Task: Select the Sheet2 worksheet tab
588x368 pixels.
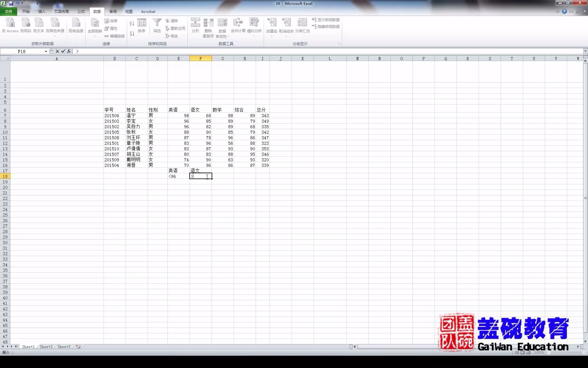Action: pyautogui.click(x=46, y=347)
